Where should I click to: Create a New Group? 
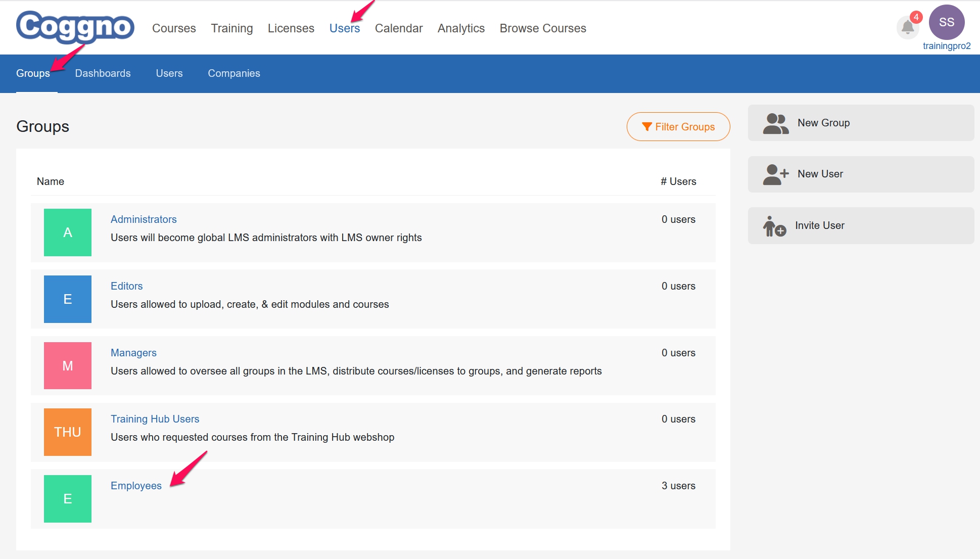point(861,123)
